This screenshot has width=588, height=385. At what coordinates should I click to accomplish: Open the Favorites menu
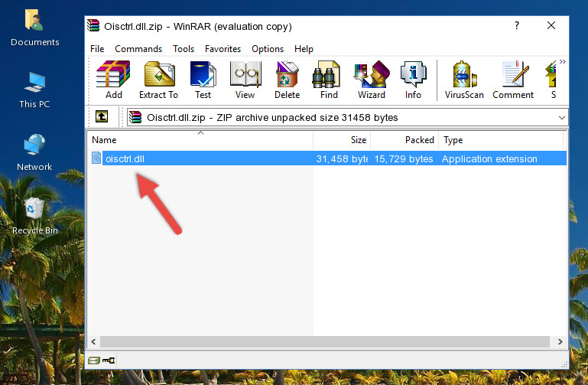tap(223, 49)
